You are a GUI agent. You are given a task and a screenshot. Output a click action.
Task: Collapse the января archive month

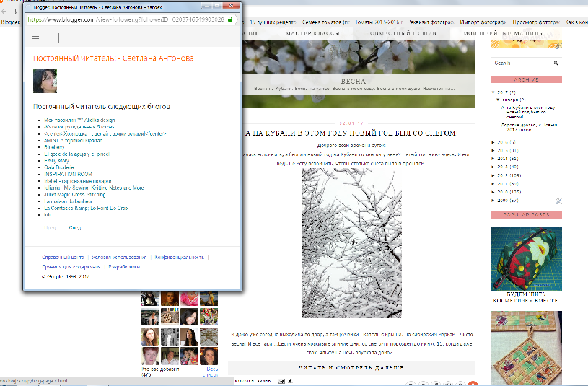(498, 100)
